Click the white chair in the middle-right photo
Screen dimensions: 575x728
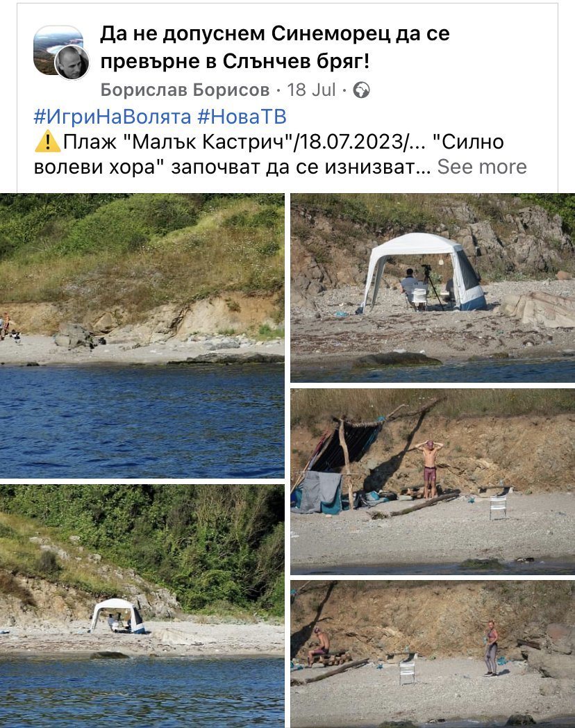(498, 506)
